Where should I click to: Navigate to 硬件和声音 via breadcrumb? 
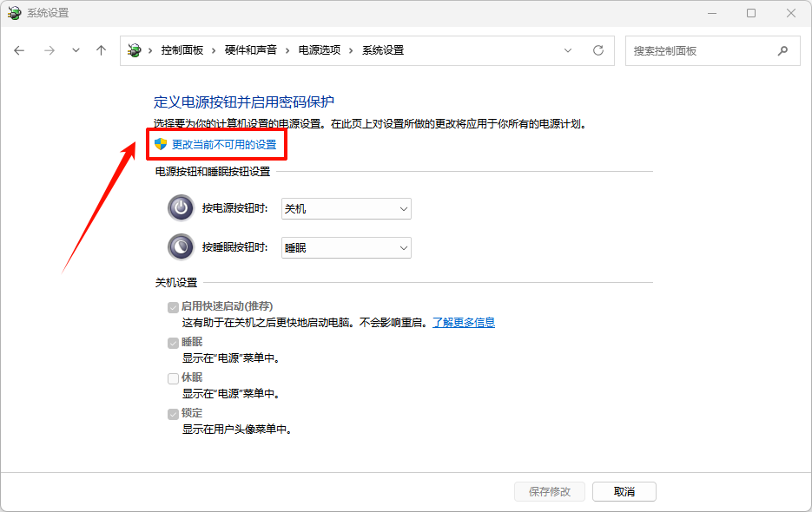click(x=250, y=50)
